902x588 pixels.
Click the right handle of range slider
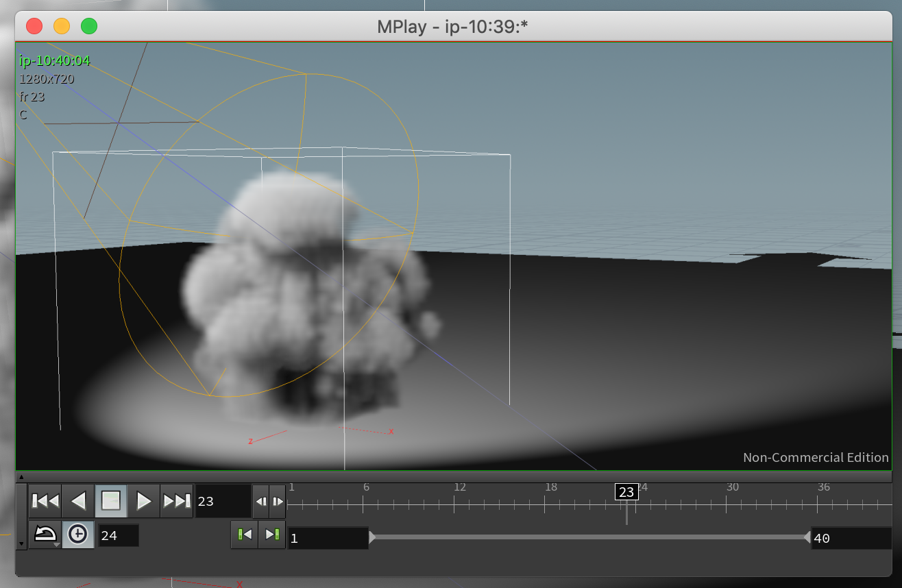pyautogui.click(x=807, y=538)
